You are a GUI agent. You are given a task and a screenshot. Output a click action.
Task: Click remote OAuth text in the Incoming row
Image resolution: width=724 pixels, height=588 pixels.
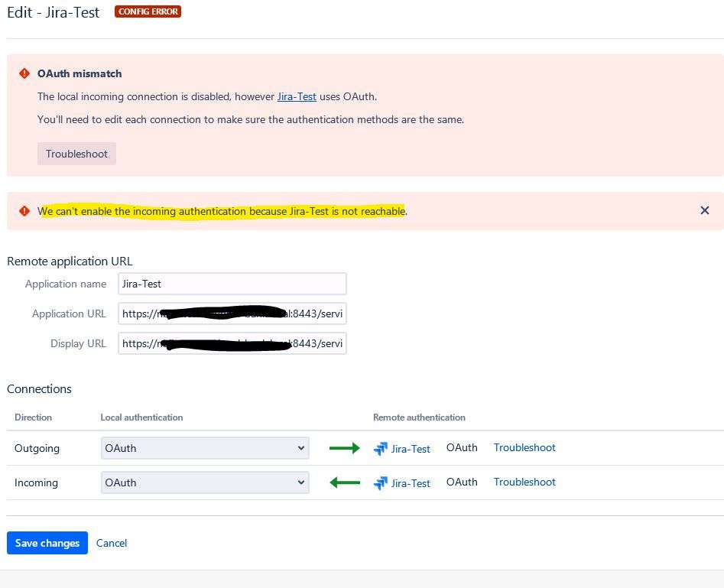click(x=462, y=482)
